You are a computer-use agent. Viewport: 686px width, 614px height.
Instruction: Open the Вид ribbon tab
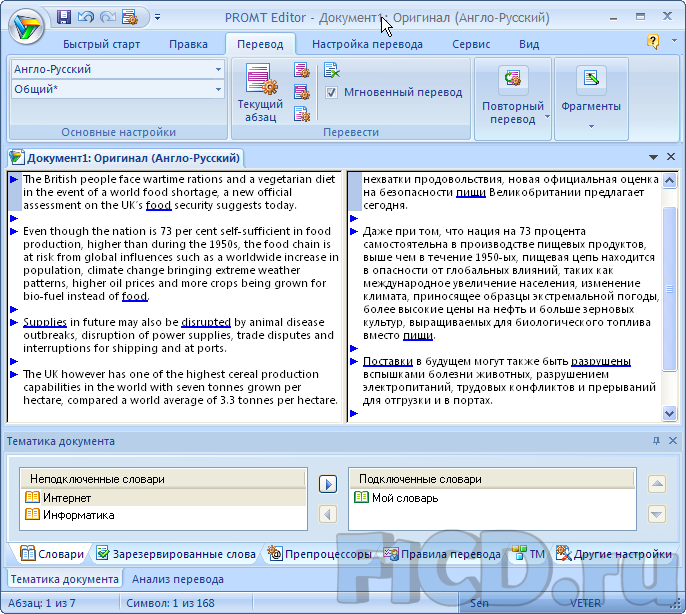pos(529,44)
